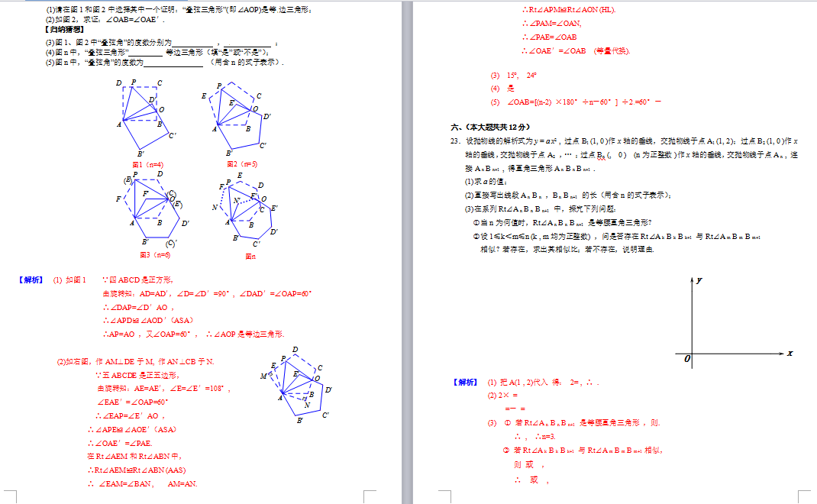The height and width of the screenshot is (504, 817).
Task: Click the line "∴∠PAM=∠OAN,"
Action: tap(552, 24)
